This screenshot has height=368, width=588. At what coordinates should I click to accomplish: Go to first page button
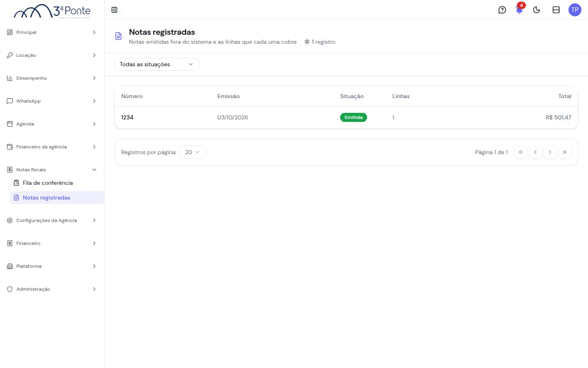(x=521, y=152)
